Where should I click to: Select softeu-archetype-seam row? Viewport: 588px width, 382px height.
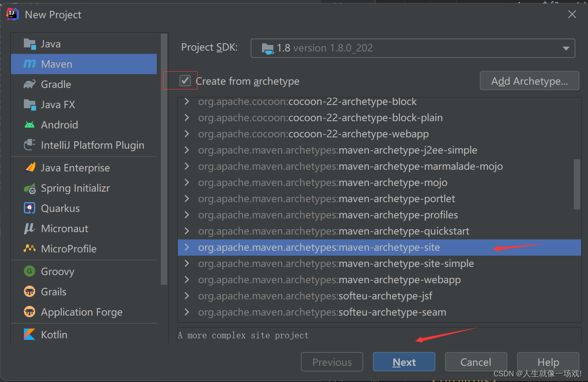pyautogui.click(x=379, y=312)
